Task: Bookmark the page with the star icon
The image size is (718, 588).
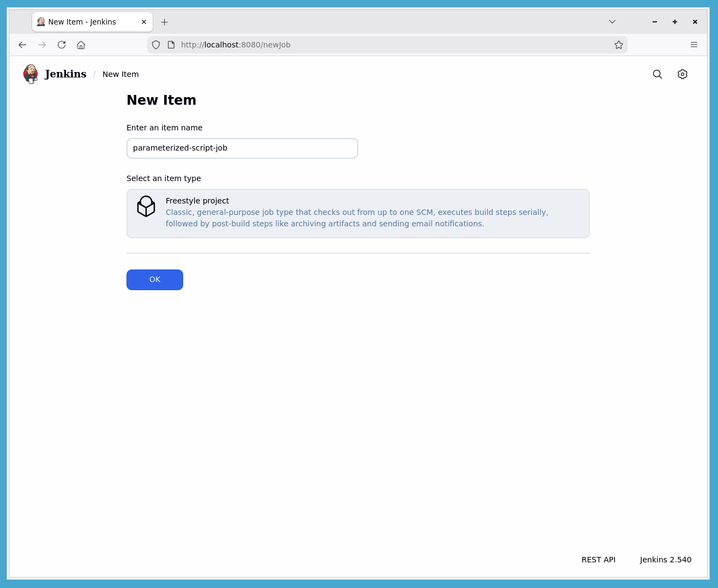Action: tap(619, 45)
